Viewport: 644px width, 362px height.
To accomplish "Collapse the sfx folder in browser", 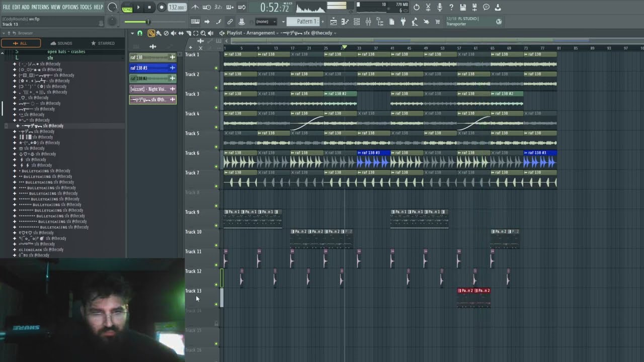I will (x=50, y=58).
